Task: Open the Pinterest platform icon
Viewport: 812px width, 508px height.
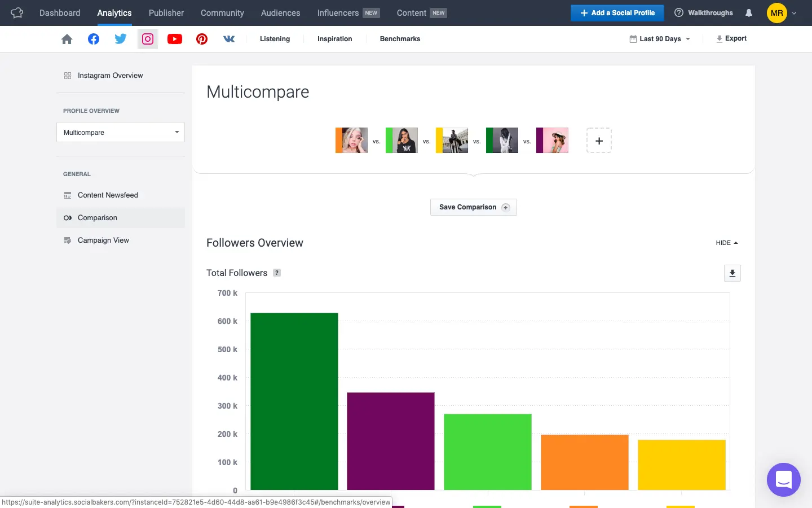Action: [x=202, y=39]
